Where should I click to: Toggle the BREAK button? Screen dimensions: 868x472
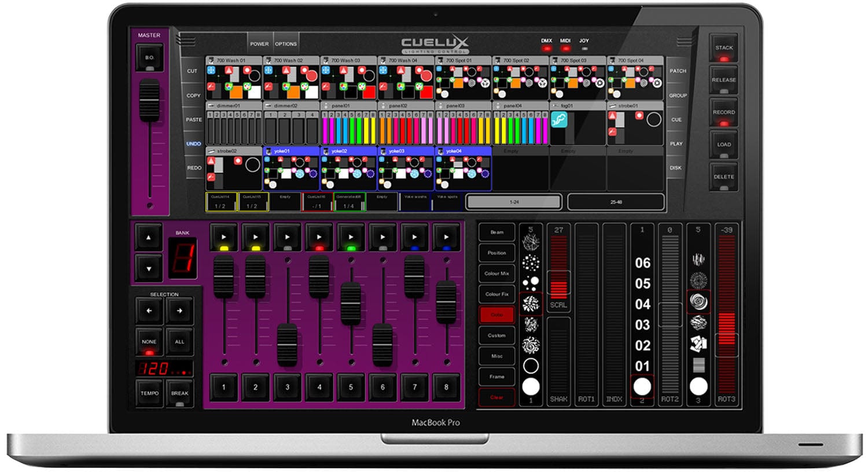[179, 393]
